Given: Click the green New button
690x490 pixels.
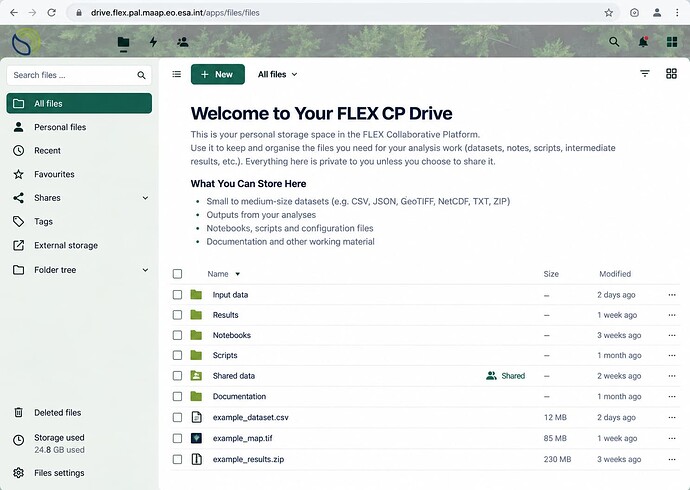Looking at the screenshot, I should click(x=218, y=74).
